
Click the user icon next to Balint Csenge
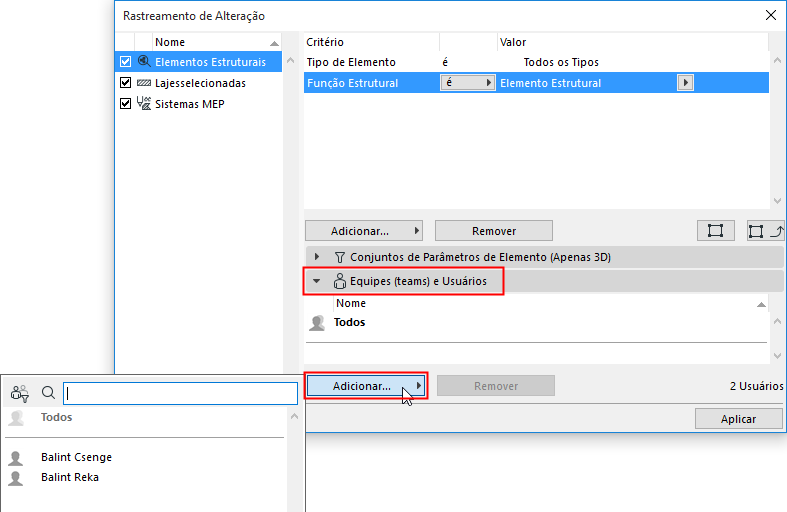16,458
